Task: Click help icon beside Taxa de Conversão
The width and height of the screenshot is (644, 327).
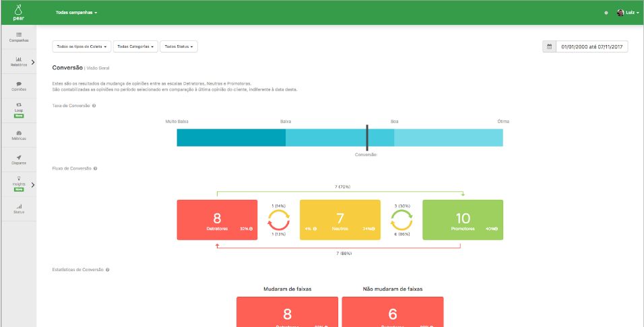Action: pyautogui.click(x=94, y=106)
